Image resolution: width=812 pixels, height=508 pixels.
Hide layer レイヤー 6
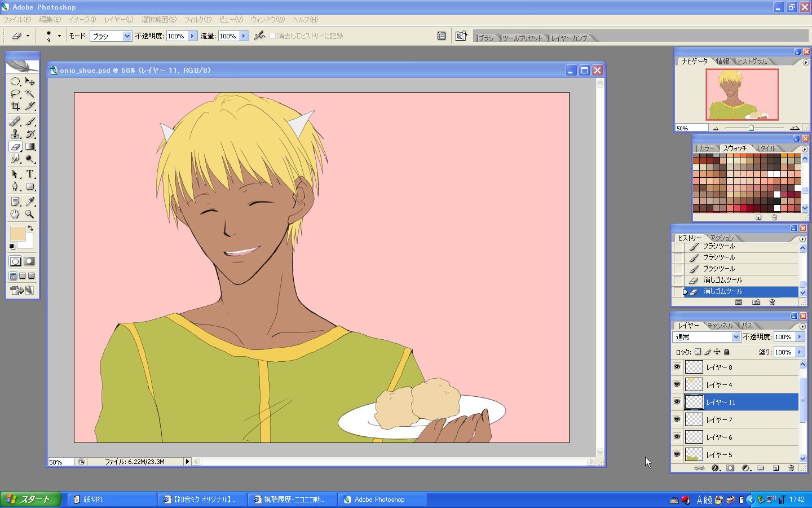(677, 437)
